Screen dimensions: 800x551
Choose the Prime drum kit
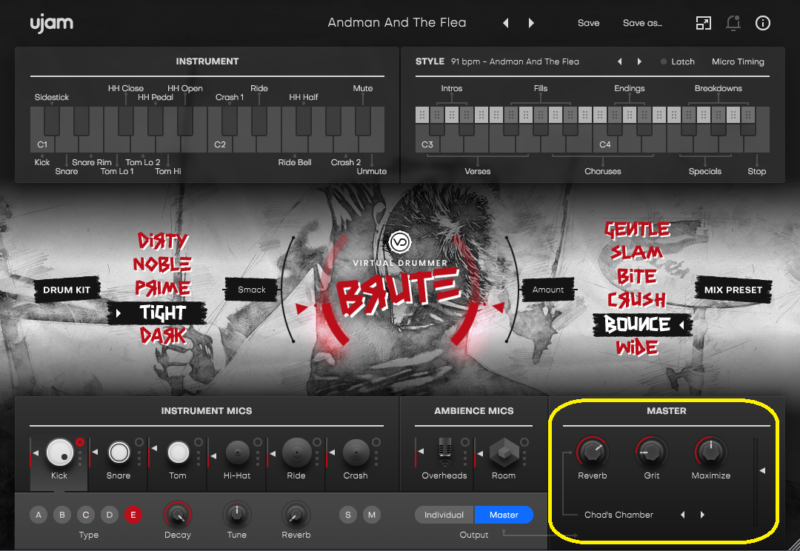162,288
